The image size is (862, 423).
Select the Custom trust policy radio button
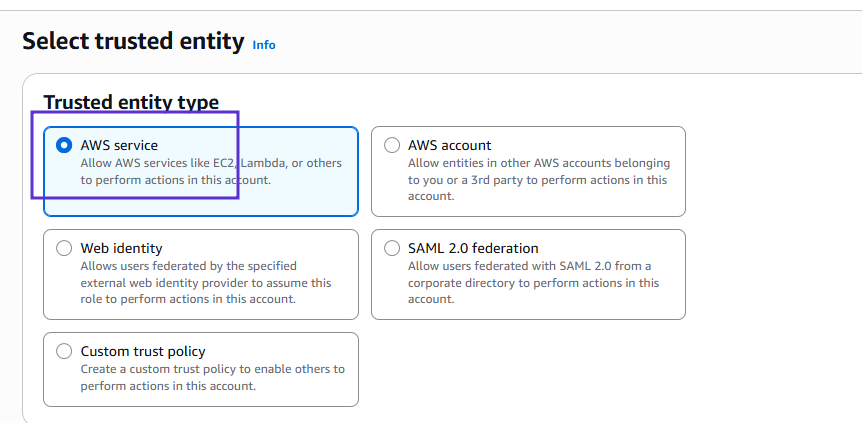(64, 351)
